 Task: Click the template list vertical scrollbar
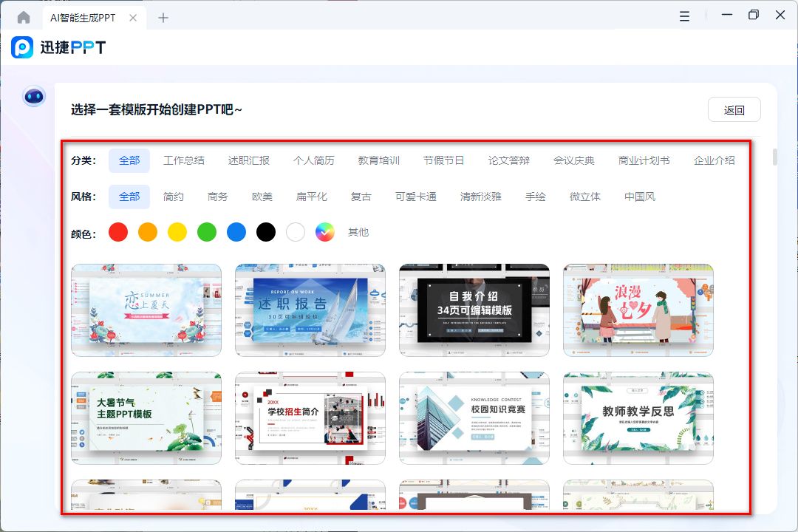(774, 157)
